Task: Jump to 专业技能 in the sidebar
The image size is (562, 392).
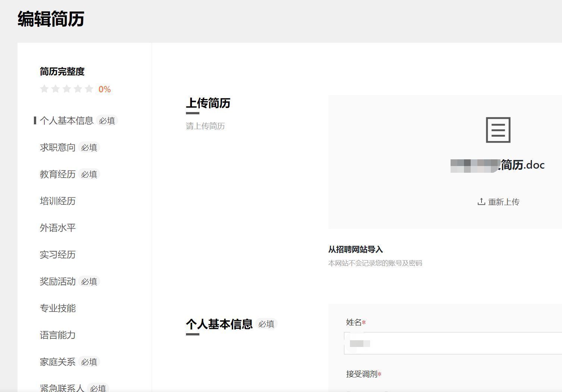Action: 57,308
